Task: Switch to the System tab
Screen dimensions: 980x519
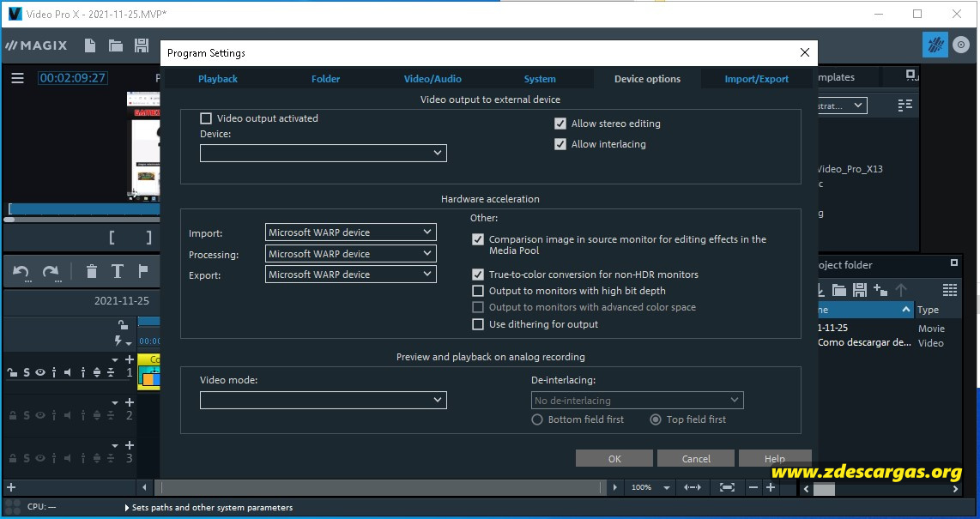Action: click(x=540, y=79)
